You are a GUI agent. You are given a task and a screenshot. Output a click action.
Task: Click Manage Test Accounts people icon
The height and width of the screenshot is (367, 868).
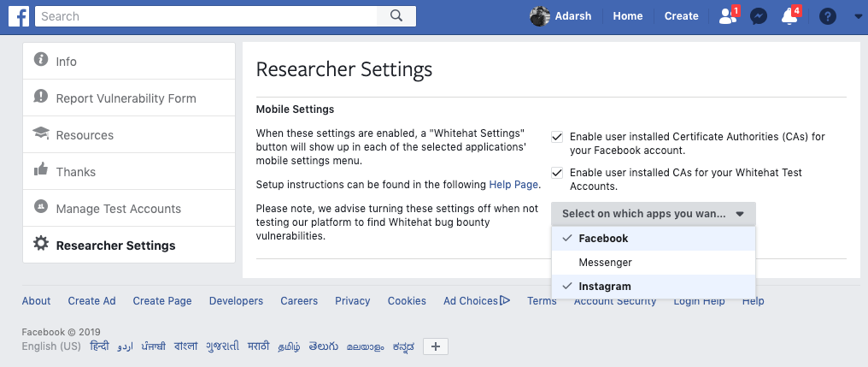tap(40, 206)
